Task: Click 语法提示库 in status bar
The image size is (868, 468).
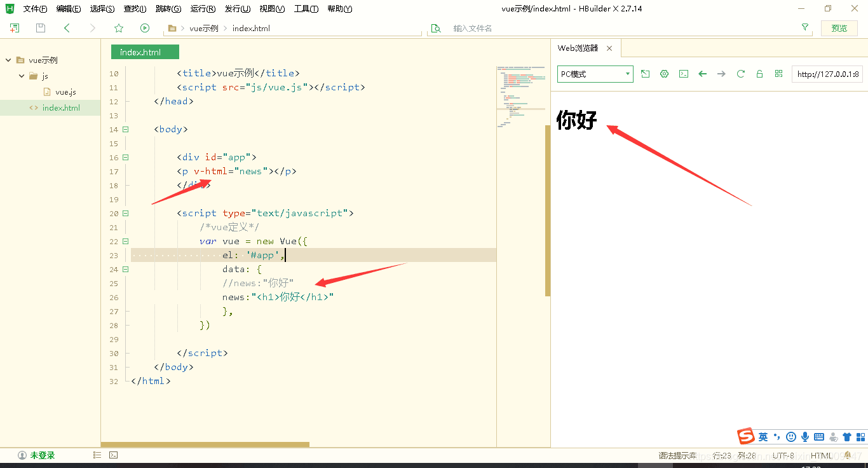Action: coord(677,455)
